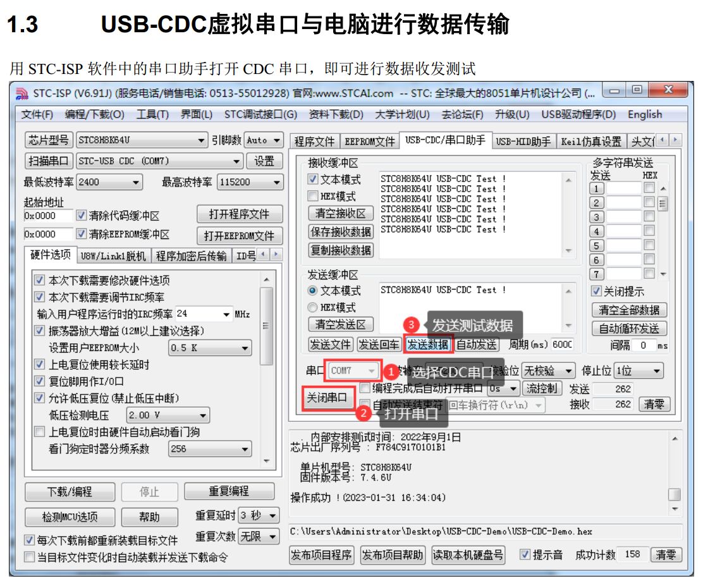Viewport: 703px width, 588px height.
Task: Click multi-string send button number 7
Action: (596, 274)
